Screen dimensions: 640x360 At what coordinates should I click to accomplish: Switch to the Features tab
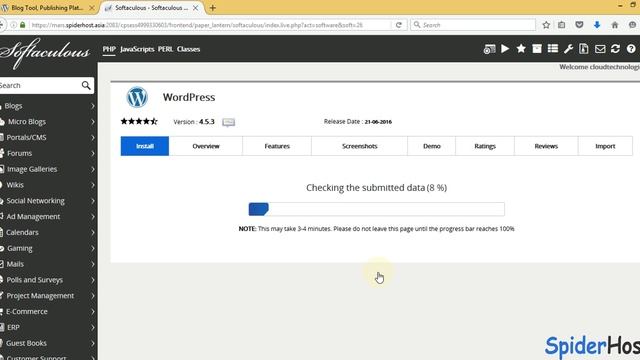point(277,146)
